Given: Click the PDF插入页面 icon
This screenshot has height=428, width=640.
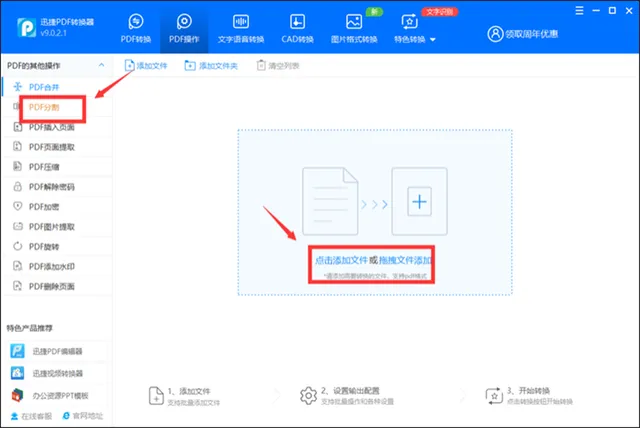Looking at the screenshot, I should [x=18, y=126].
